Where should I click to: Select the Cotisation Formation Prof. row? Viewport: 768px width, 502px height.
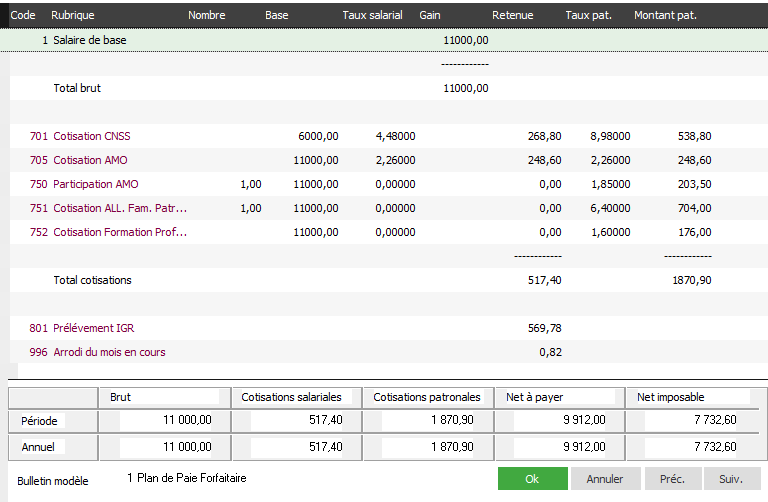click(120, 232)
